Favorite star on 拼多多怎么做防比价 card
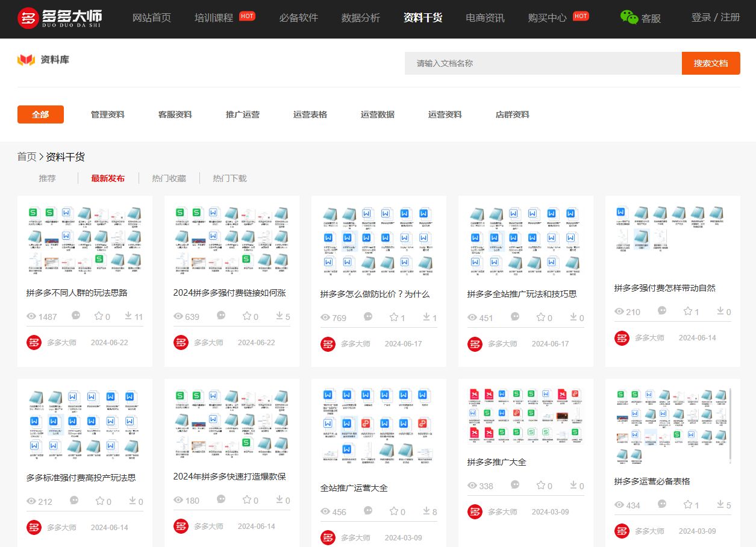756x547 pixels. point(394,317)
